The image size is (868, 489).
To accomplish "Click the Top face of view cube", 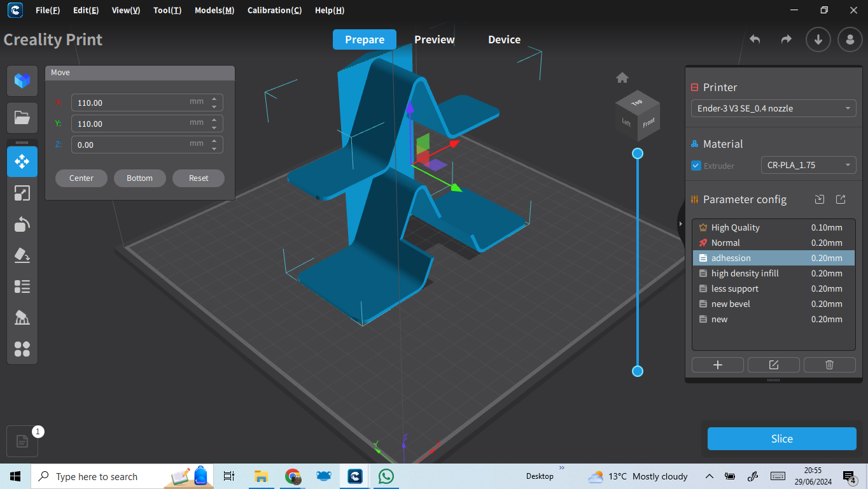I will [x=637, y=102].
